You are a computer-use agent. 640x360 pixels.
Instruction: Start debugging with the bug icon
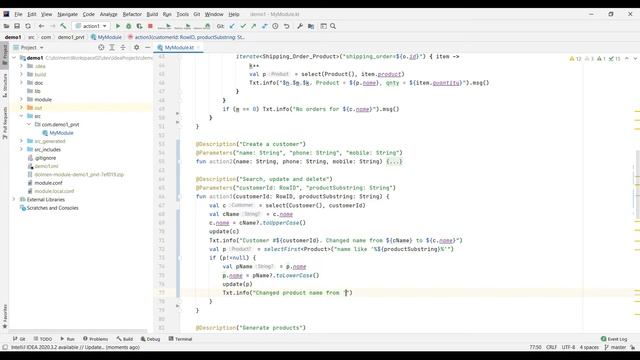pyautogui.click(x=129, y=26)
